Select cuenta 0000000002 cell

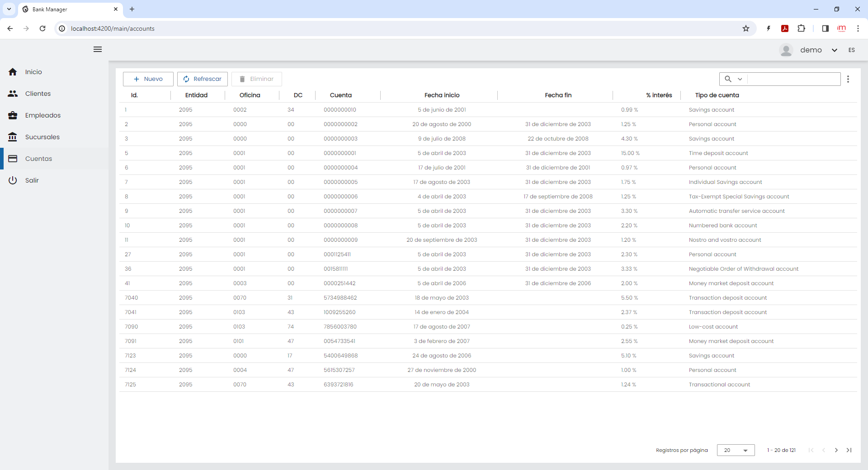click(340, 124)
